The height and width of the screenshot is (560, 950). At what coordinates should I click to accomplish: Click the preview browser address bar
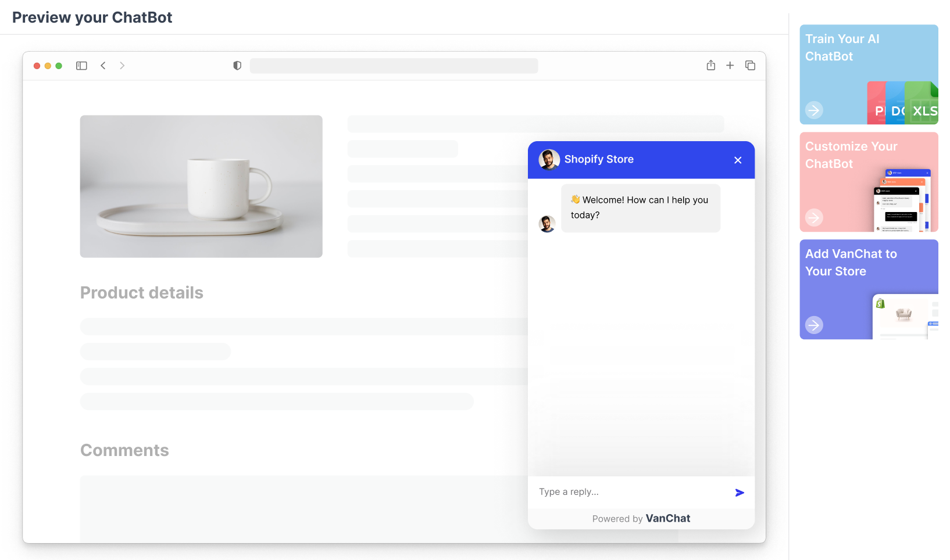point(394,66)
